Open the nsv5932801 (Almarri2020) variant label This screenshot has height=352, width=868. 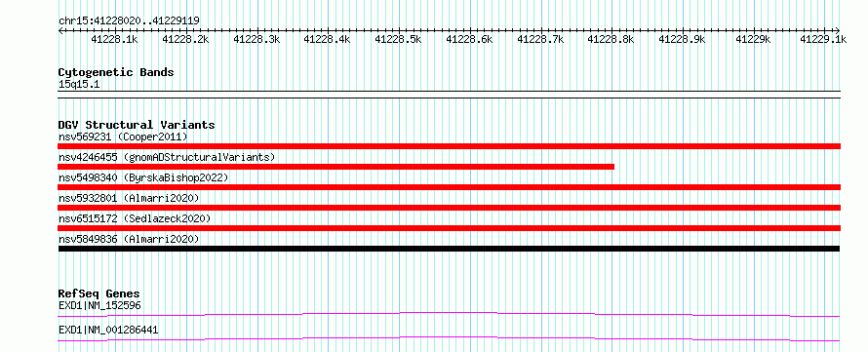point(129,198)
